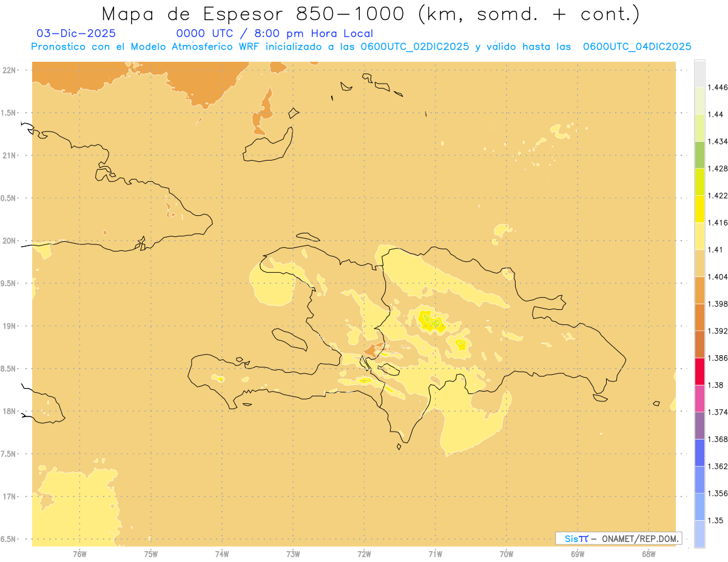The image size is (728, 562).
Task: Click the '74W' longitude label
Action: [222, 554]
